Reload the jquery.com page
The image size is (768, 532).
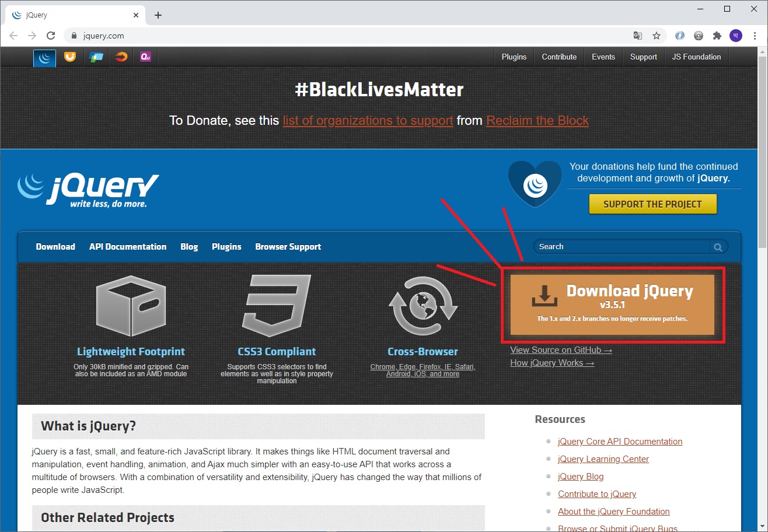click(x=51, y=36)
